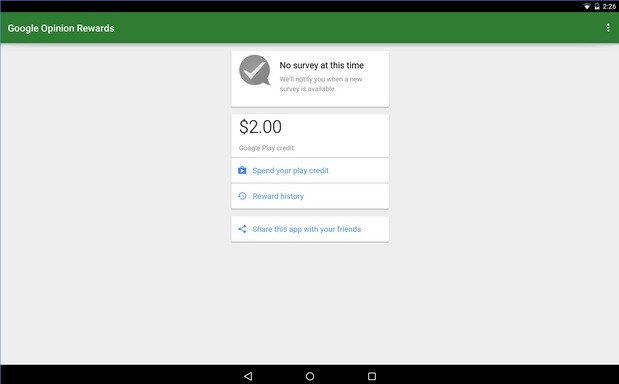Click the Play Store bag icon
Viewport: 619px width, 384px height.
pos(242,170)
